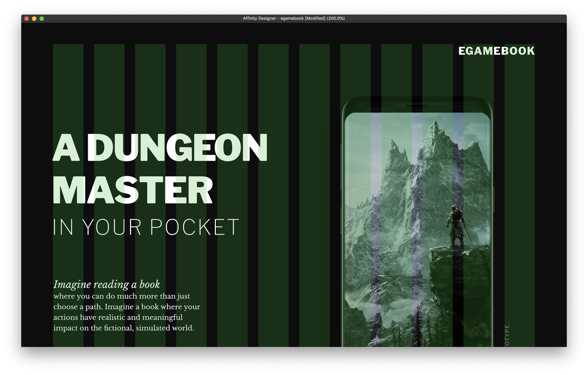The width and height of the screenshot is (588, 375).
Task: Click the yellow minimize window button
Action: point(34,19)
